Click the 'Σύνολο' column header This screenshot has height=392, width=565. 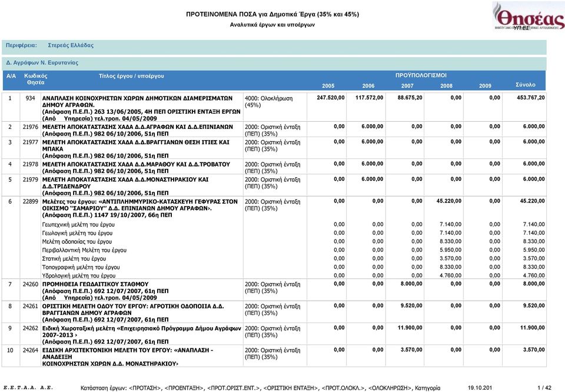[x=526, y=85]
